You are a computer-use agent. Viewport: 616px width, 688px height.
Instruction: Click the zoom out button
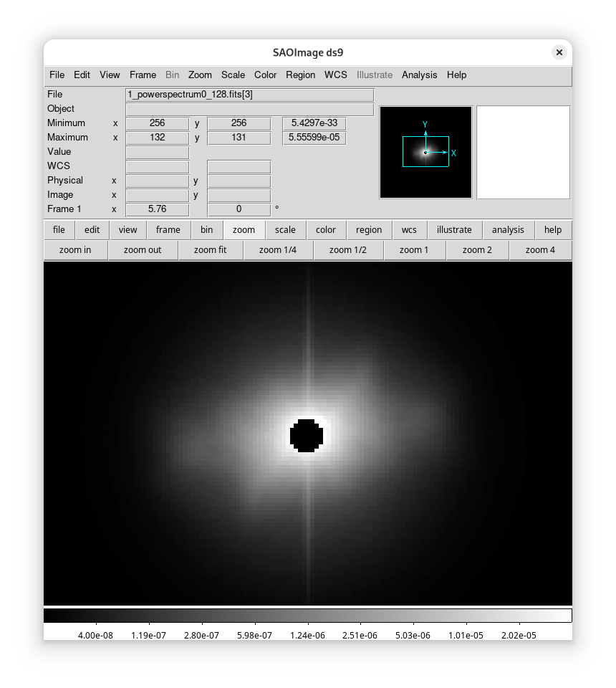[x=142, y=250]
